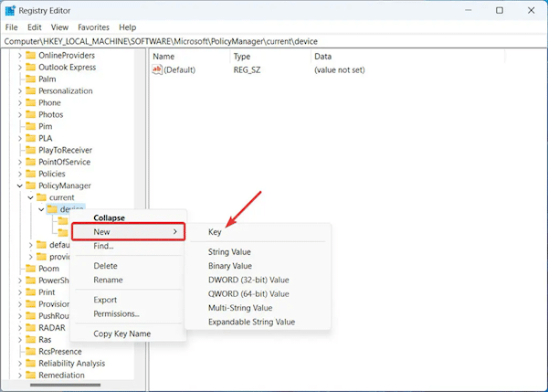This screenshot has height=392, width=548.
Task: Select DWORD (32-bit) Value option
Action: (248, 280)
